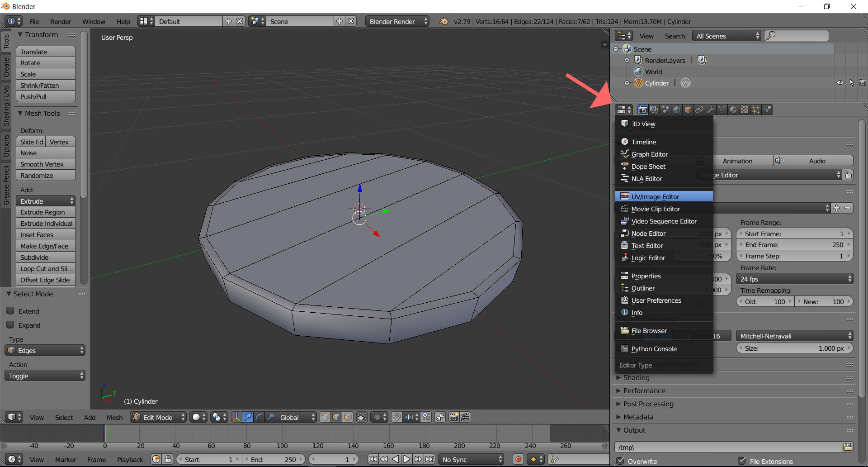This screenshot has height=467, width=868.
Task: Open the No Sync dropdown
Action: tap(472, 459)
